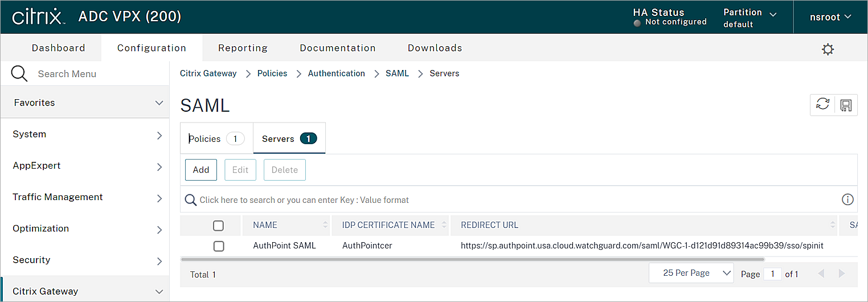Open the Reporting tab
The image size is (868, 302).
click(x=243, y=48)
